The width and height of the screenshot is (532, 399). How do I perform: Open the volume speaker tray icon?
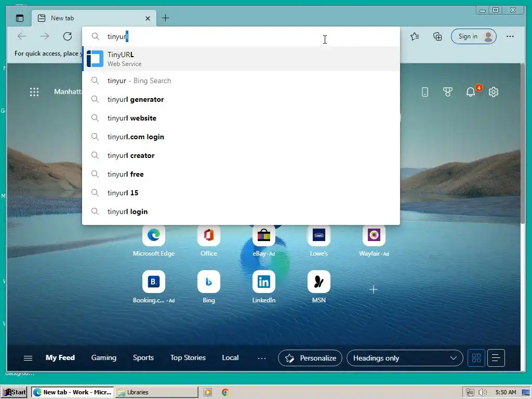point(482,392)
